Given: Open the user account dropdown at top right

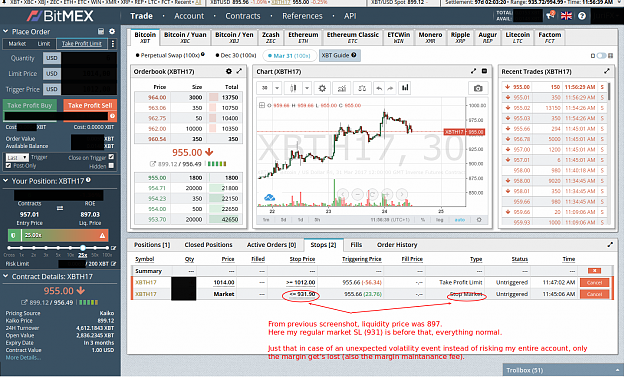Looking at the screenshot, I should click(x=606, y=16).
